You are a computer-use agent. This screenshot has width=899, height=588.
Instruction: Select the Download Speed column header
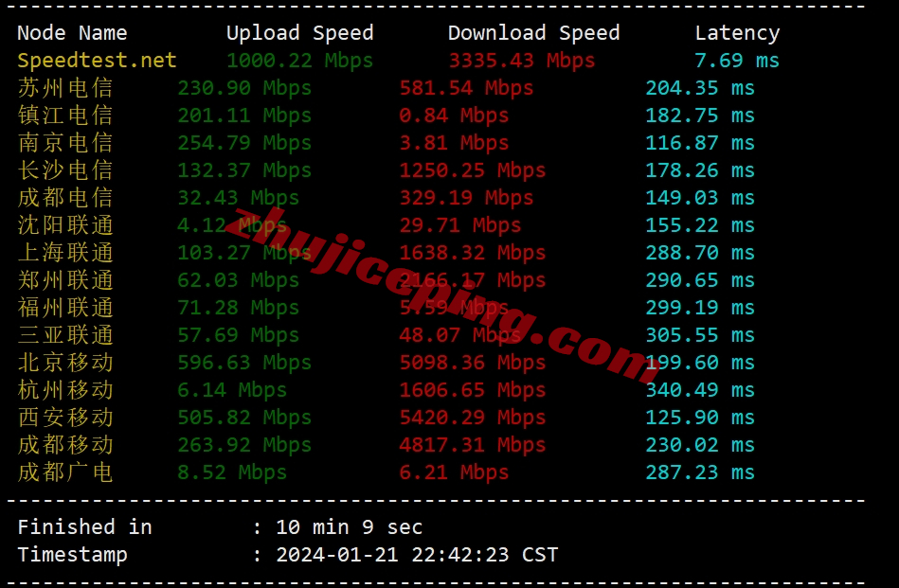(533, 33)
